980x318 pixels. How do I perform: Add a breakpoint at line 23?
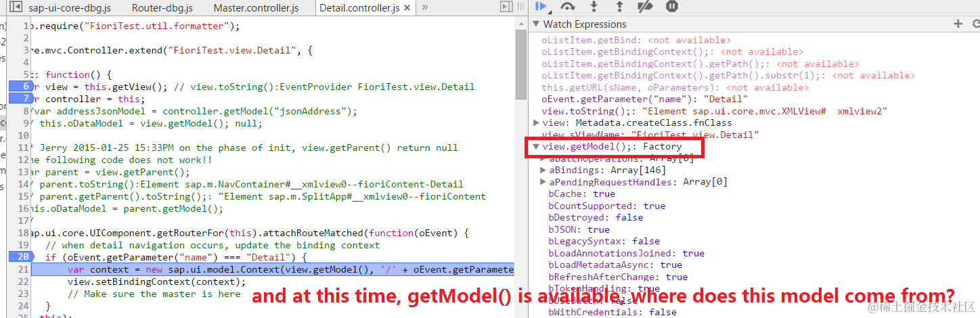click(23, 294)
